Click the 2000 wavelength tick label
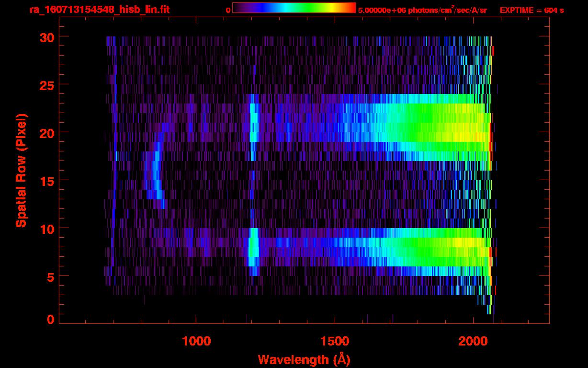588x368 pixels. click(x=473, y=341)
